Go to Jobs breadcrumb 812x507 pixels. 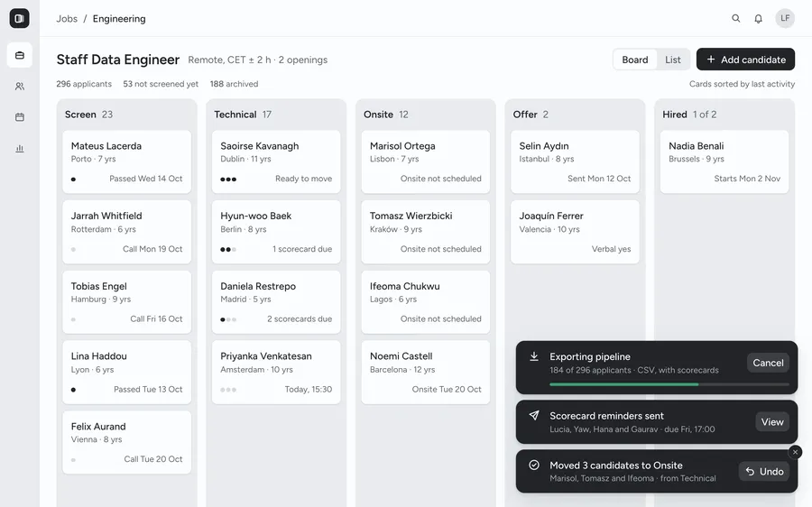click(x=67, y=19)
